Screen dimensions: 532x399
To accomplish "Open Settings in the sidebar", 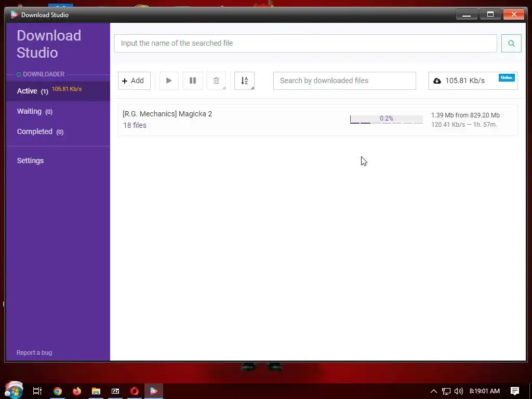I will click(30, 161).
